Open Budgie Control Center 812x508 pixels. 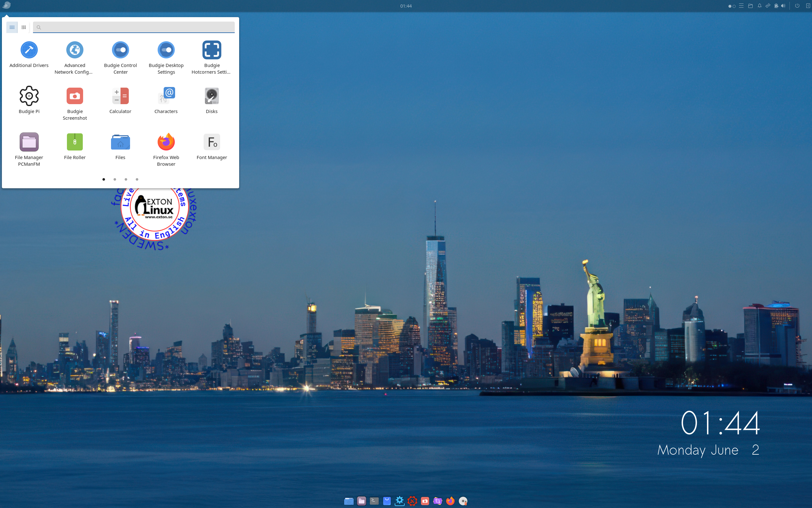coord(120,58)
